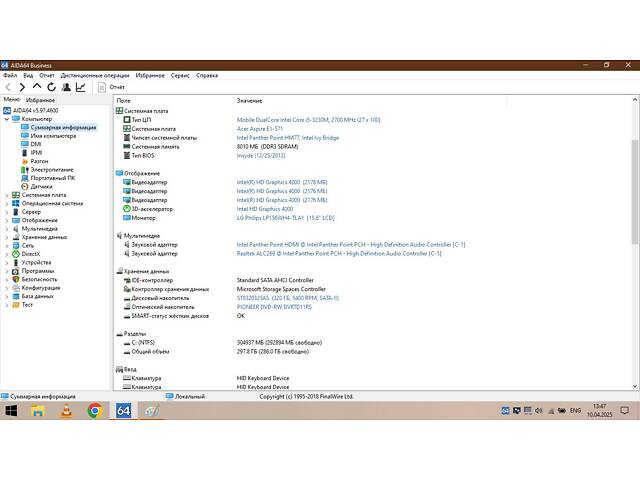This screenshot has height=480, width=640.
Task: Click the scroll up arrow in details pane
Action: point(635,100)
